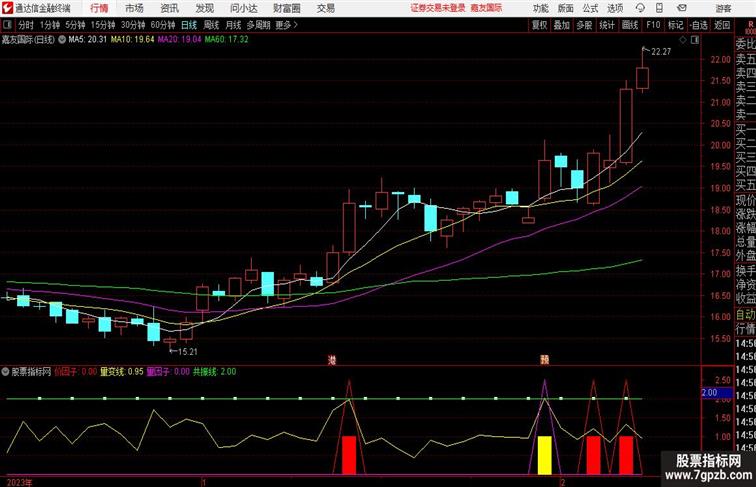This screenshot has height=487, width=756.
Task: Open the mail messages icon
Action: [x=682, y=8]
